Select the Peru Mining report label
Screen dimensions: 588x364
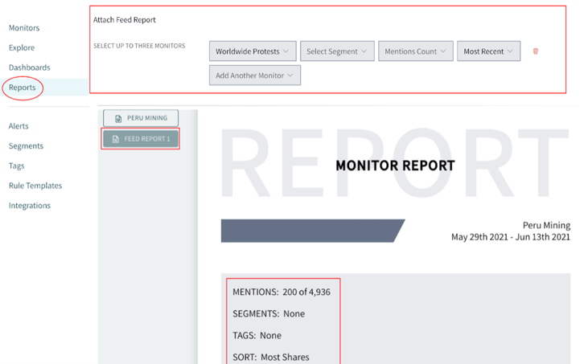pyautogui.click(x=147, y=118)
